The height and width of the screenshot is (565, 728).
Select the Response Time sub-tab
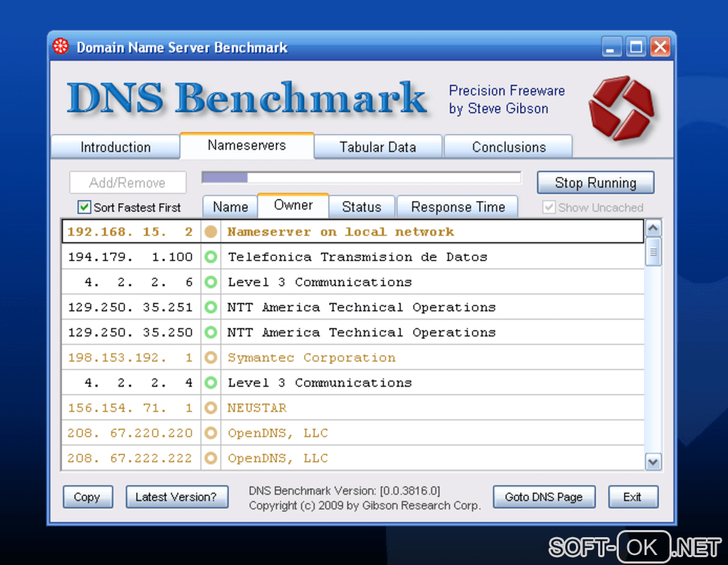pos(457,207)
